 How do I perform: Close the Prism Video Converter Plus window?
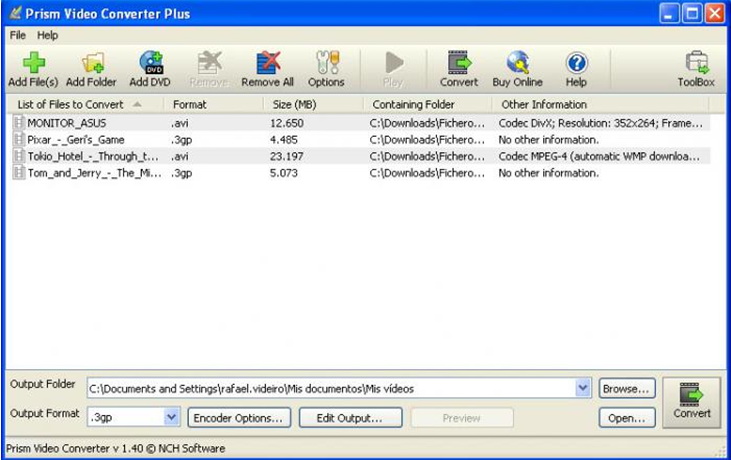(715, 13)
